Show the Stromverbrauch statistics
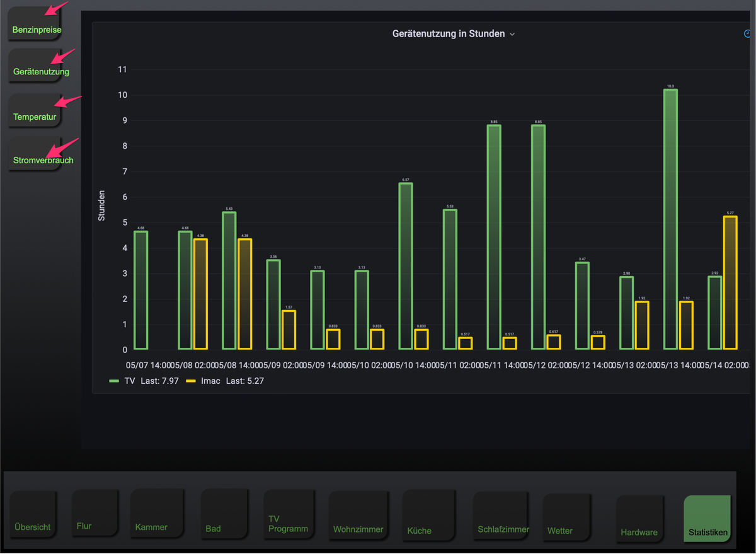756x554 pixels. coord(35,154)
